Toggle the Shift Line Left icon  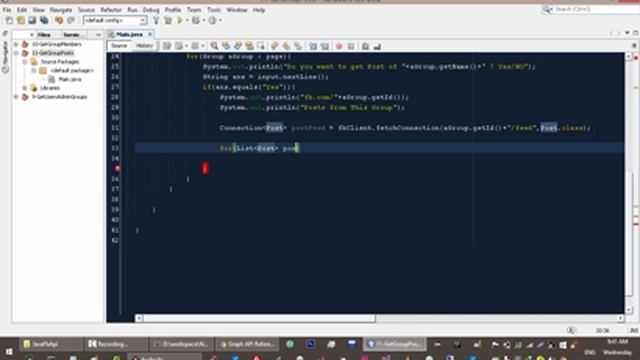click(313, 46)
